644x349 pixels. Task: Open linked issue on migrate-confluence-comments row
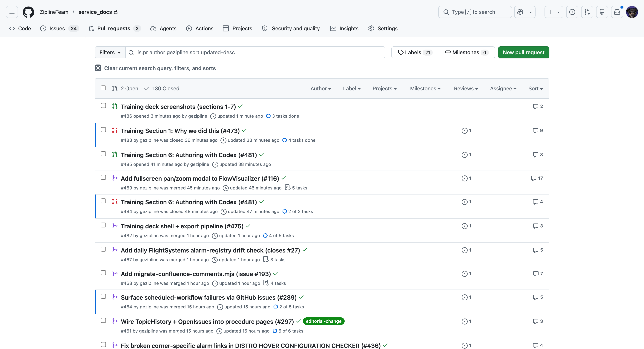pyautogui.click(x=466, y=273)
